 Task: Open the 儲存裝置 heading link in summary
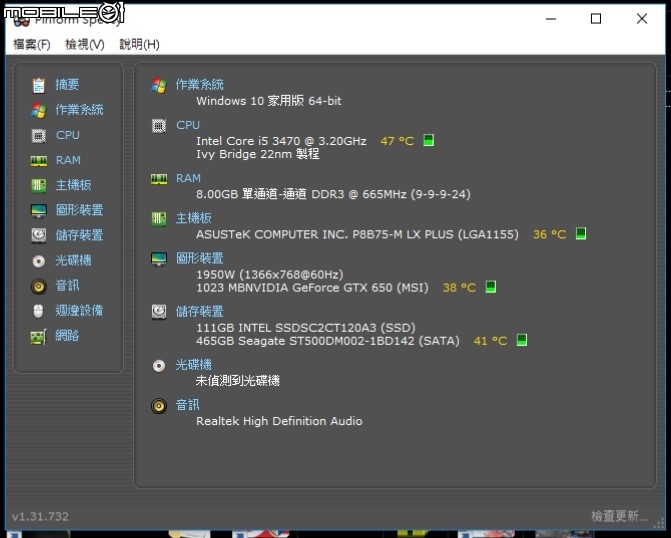[199, 311]
